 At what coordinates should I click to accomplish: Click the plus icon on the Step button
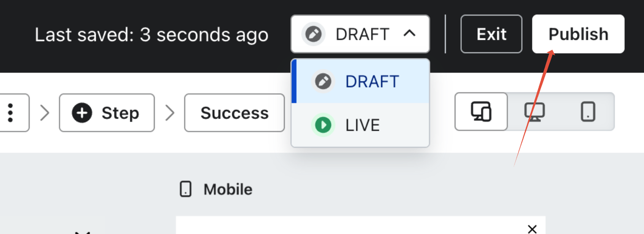pos(82,113)
